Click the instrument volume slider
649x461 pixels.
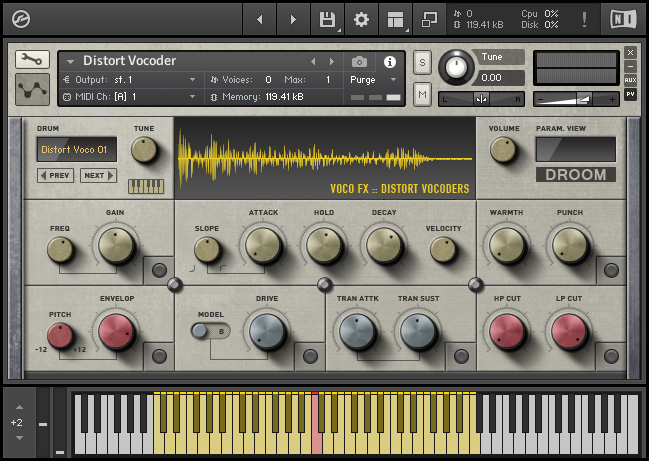(576, 99)
